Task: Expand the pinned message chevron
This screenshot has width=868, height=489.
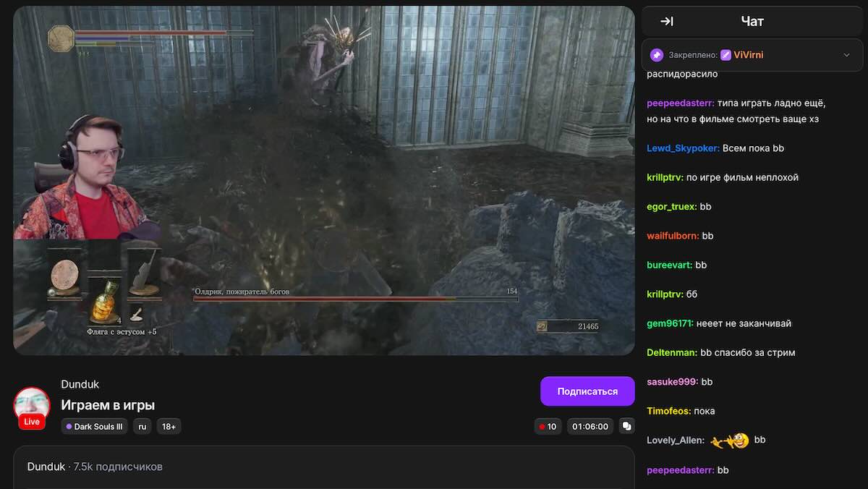Action: tap(847, 55)
